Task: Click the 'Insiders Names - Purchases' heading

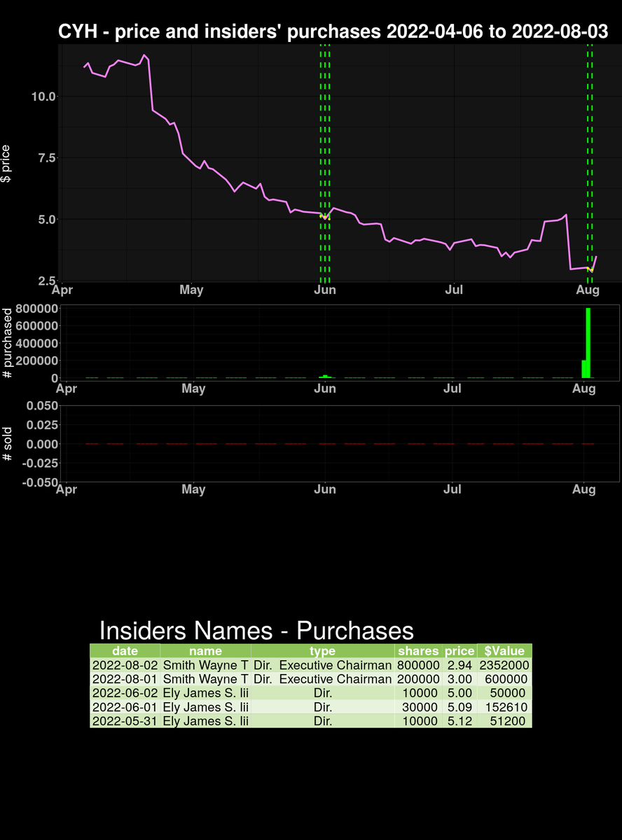Action: [x=256, y=630]
